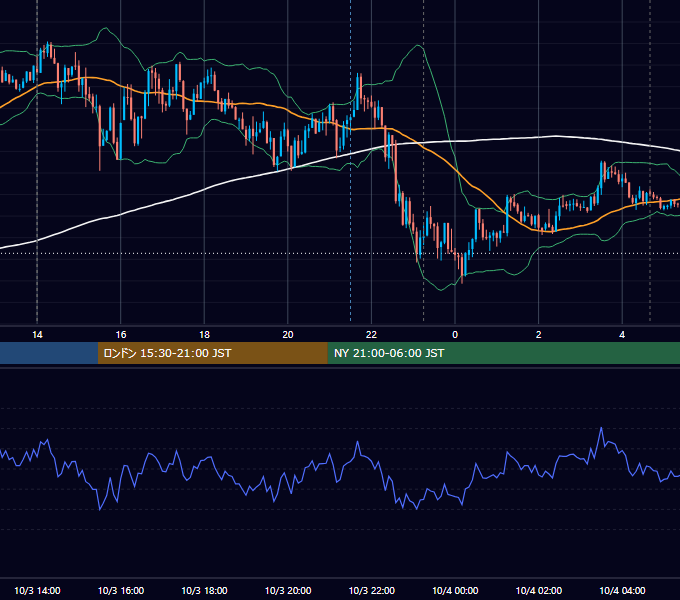Click hour label 2 on chart axis

click(x=539, y=335)
